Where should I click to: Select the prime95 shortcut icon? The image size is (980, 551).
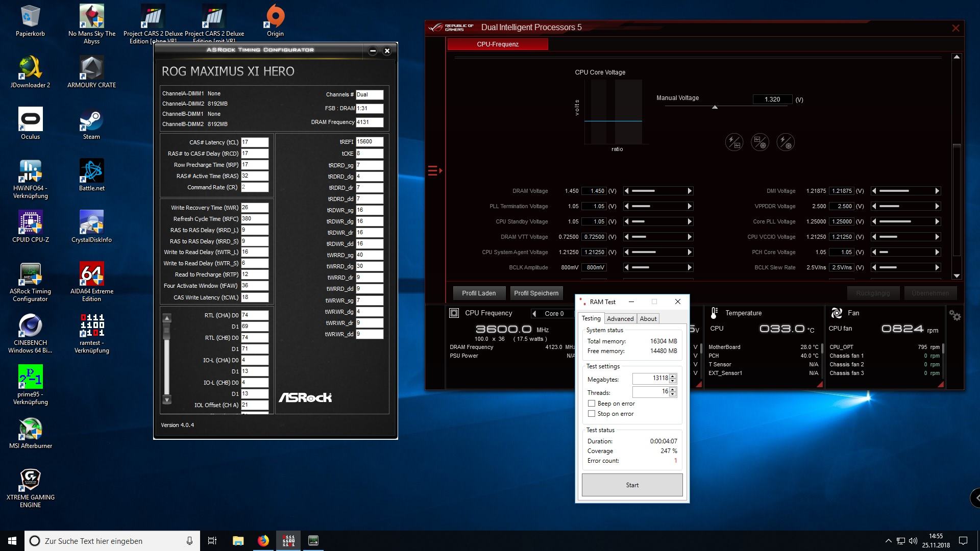pyautogui.click(x=30, y=385)
